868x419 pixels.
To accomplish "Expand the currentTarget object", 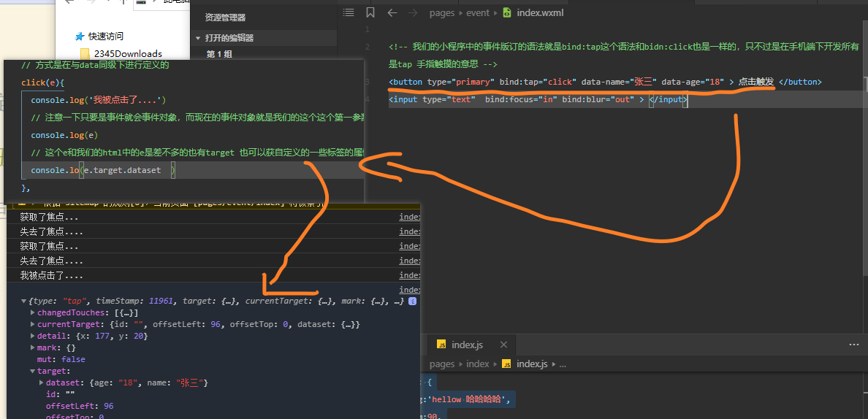I will pyautogui.click(x=33, y=324).
